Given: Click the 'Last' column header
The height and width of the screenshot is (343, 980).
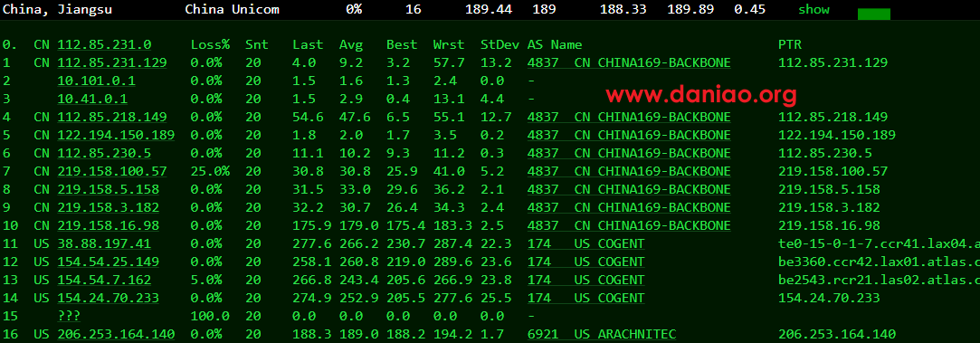Looking at the screenshot, I should click(x=308, y=45).
